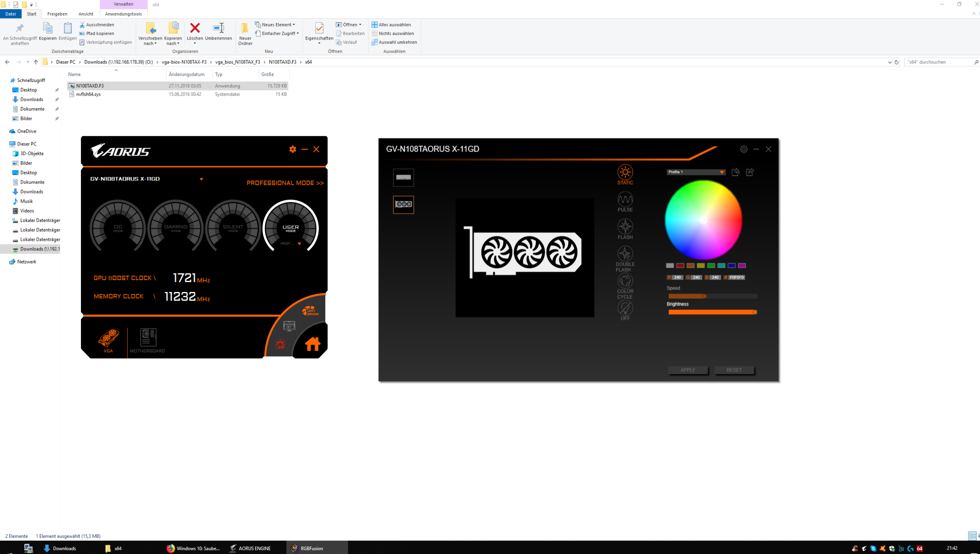980x554 pixels.
Task: Select the graphics card thumbnail in sidebar
Action: coord(403,204)
